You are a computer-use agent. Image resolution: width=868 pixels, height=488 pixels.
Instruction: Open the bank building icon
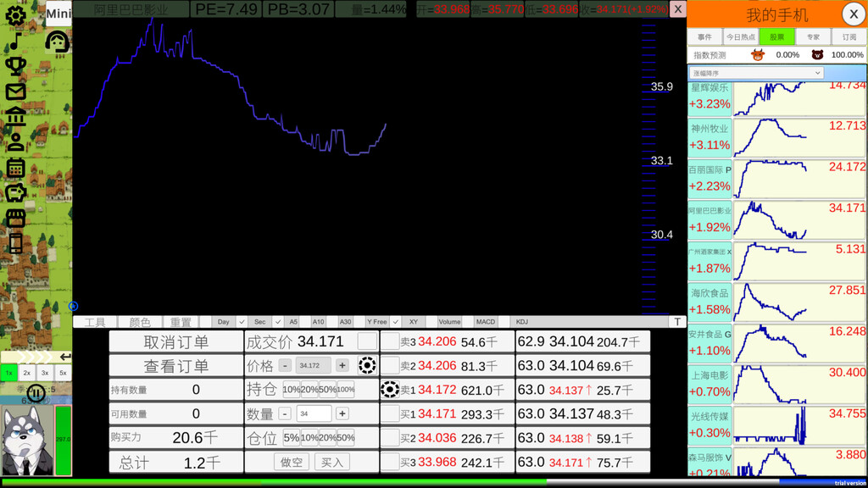coord(15,117)
